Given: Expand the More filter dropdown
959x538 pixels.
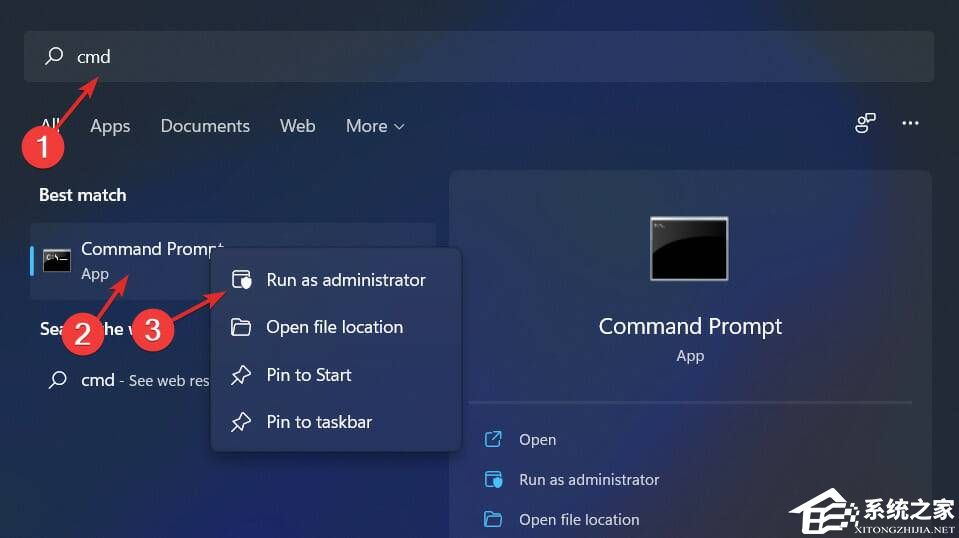Looking at the screenshot, I should (375, 126).
